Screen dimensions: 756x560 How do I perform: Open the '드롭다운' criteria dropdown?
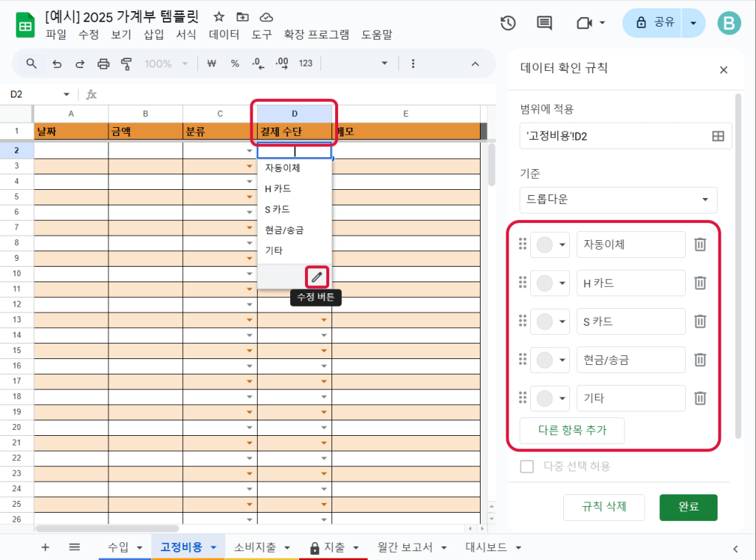tap(618, 199)
